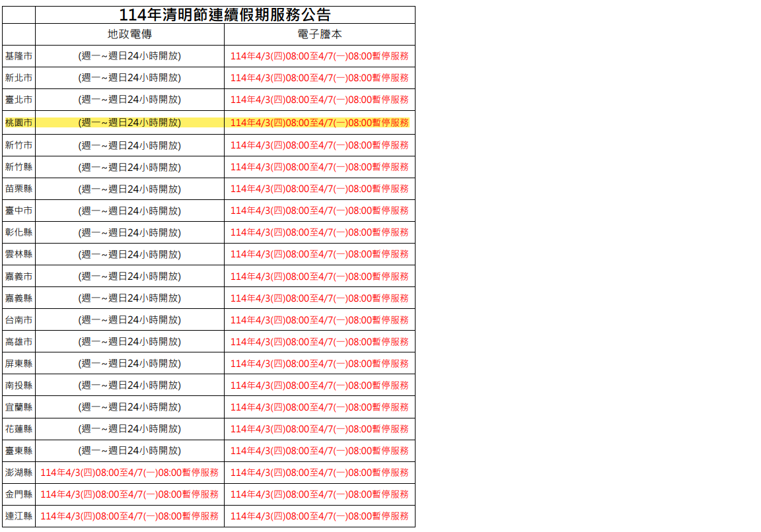Click 新竹市 地政電傳 24小時開放 cell
This screenshot has width=761, height=532.
pos(129,145)
